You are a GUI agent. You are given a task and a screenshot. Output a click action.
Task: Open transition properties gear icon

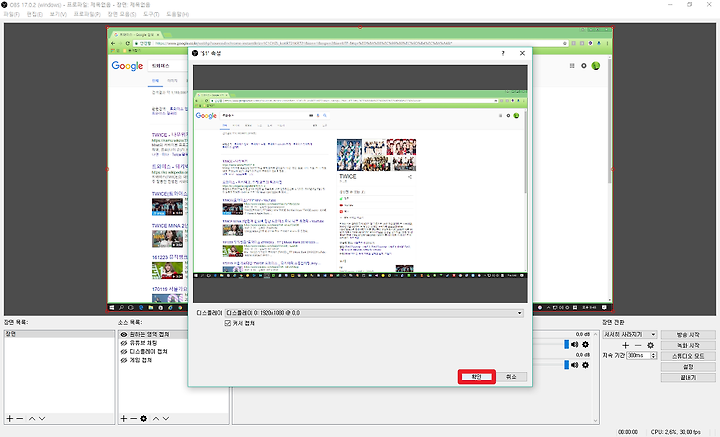pyautogui.click(x=650, y=345)
